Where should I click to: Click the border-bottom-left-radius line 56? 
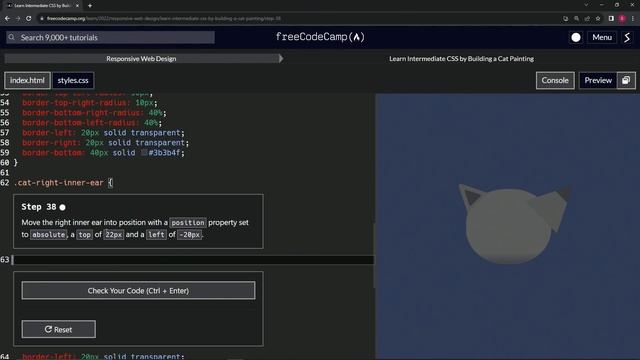point(92,122)
